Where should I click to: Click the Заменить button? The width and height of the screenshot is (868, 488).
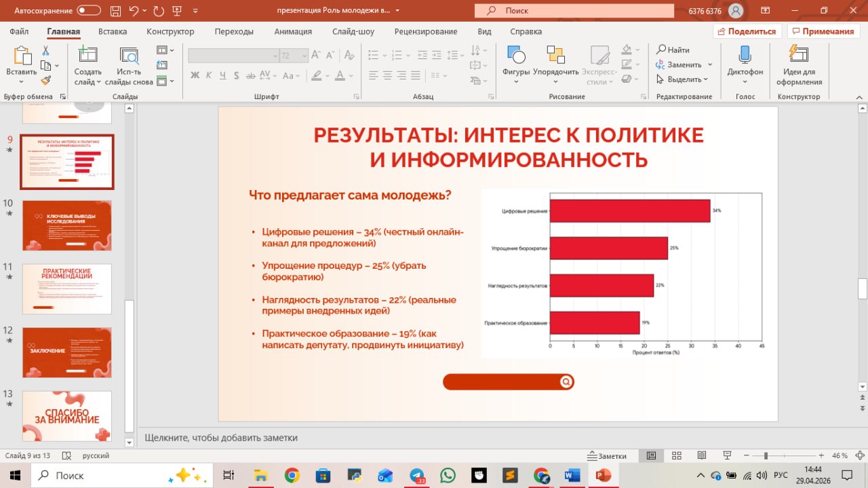(679, 65)
